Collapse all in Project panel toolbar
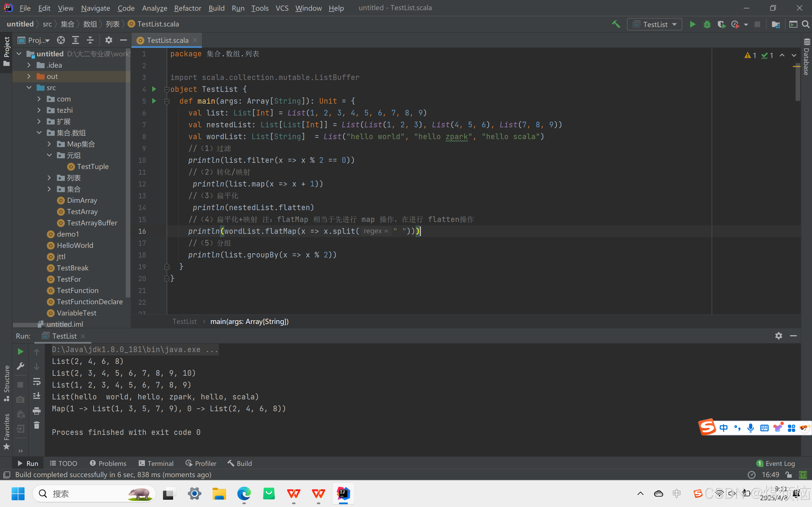Viewport: 812px width, 507px height. point(90,40)
